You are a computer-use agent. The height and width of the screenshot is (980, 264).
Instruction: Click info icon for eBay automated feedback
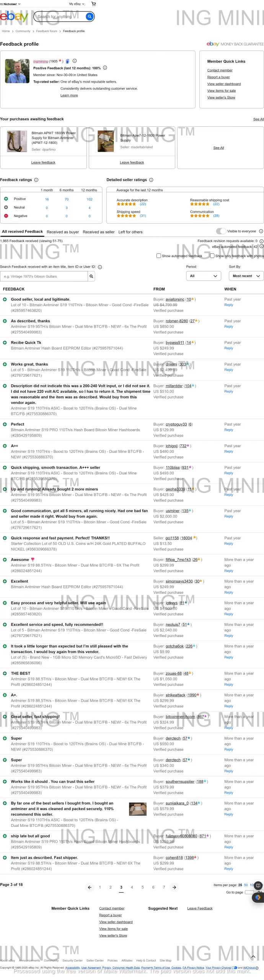[x=261, y=247]
